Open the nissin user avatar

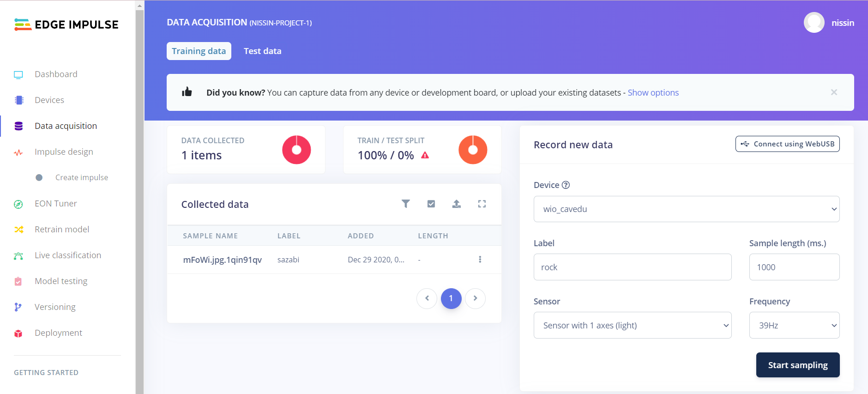(814, 23)
